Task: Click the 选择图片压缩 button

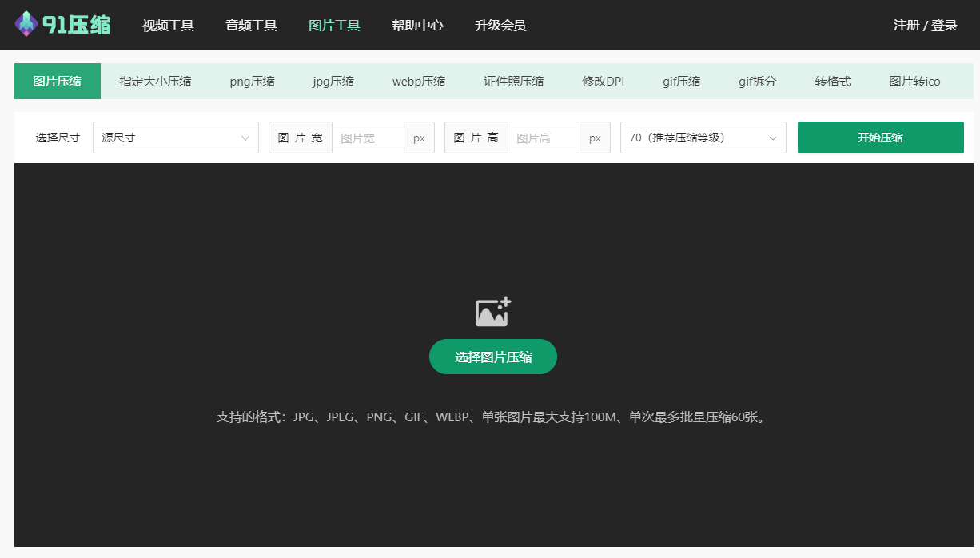Action: (x=492, y=357)
